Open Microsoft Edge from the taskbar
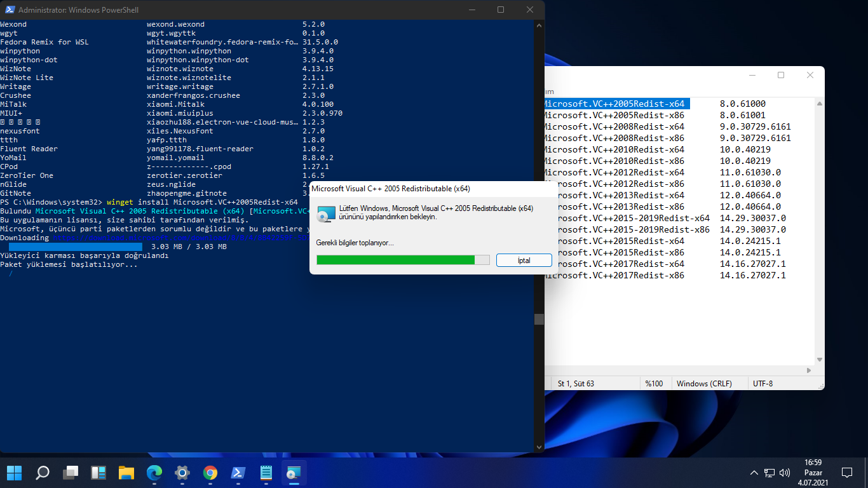Screen dimensions: 868x488 coord(154,473)
